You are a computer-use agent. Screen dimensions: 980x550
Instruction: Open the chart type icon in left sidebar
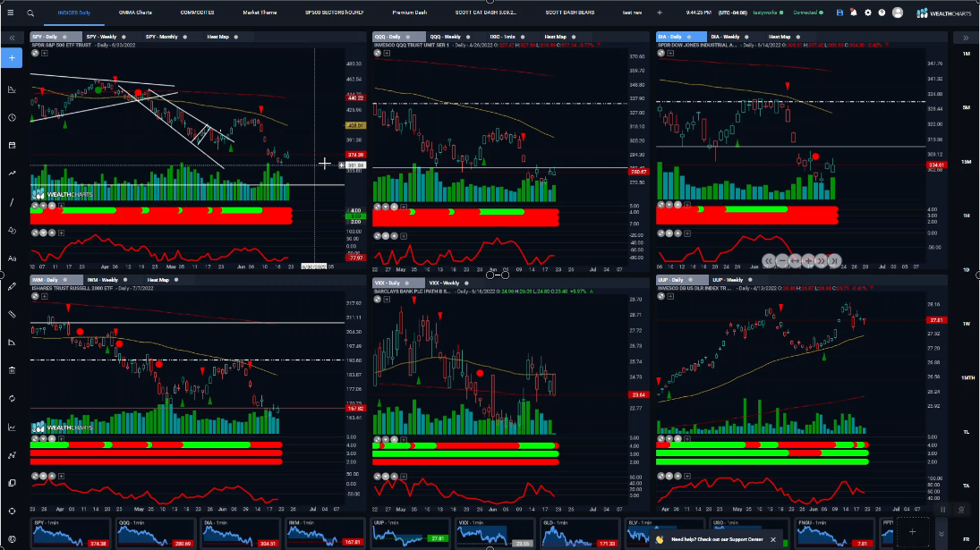(12, 89)
